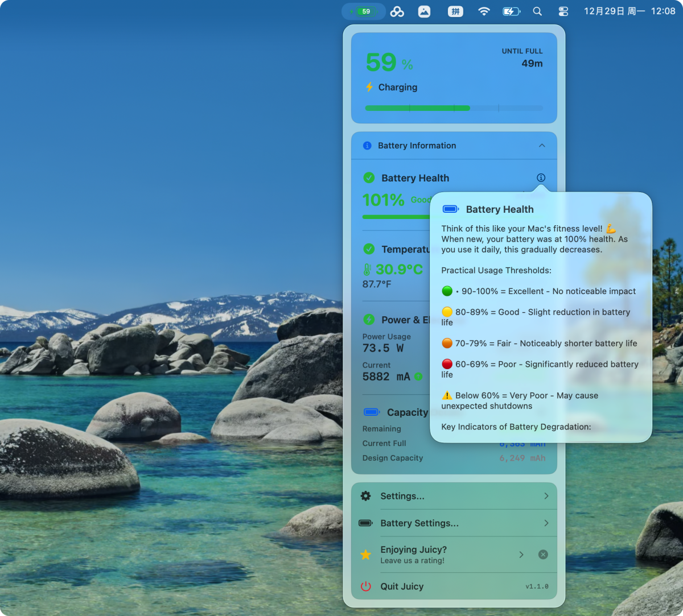Click Enjoying Juicy? Leave us a rating
Image resolution: width=683 pixels, height=616 pixels.
[x=413, y=555]
